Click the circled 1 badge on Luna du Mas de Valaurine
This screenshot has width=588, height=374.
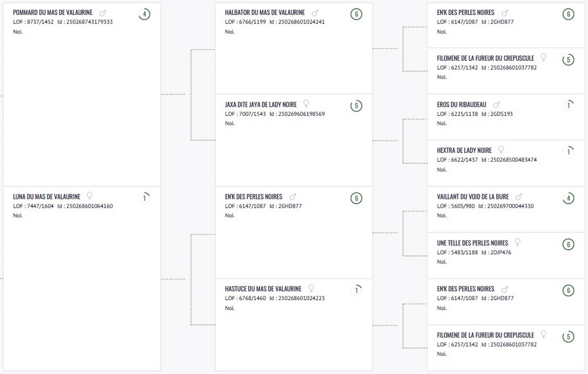pyautogui.click(x=144, y=198)
